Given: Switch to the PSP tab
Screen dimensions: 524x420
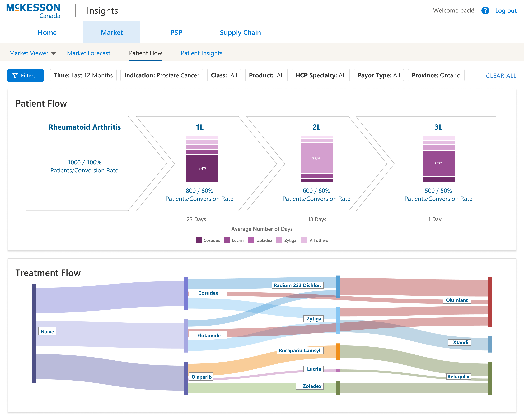Looking at the screenshot, I should (176, 33).
